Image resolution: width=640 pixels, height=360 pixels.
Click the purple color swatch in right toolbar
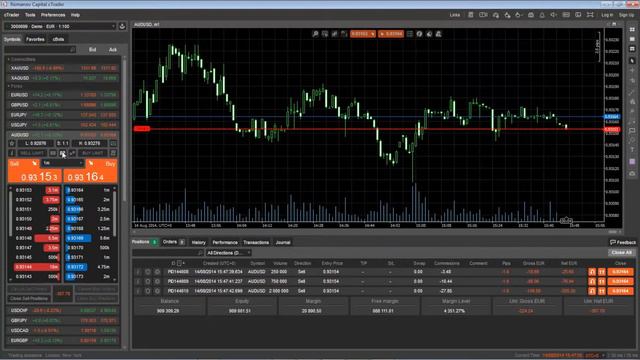click(632, 162)
